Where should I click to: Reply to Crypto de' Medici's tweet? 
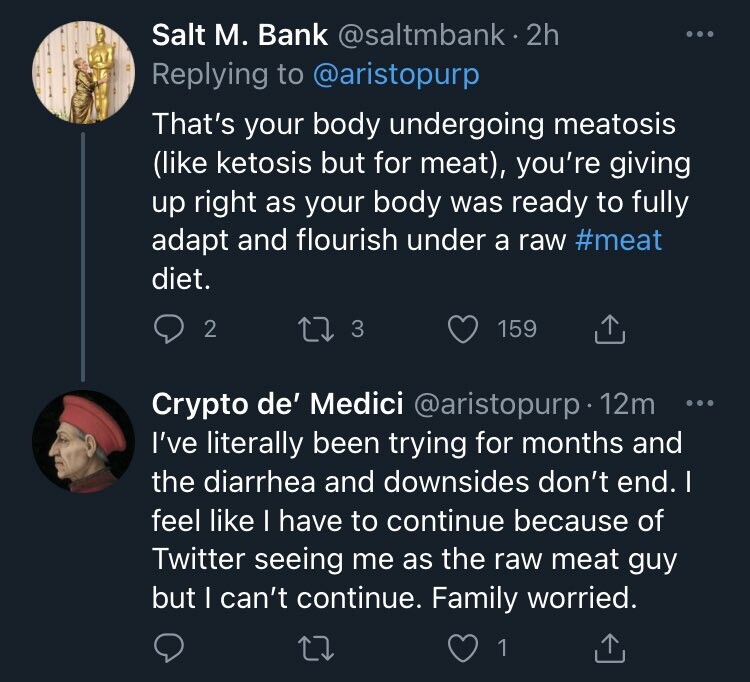[169, 650]
